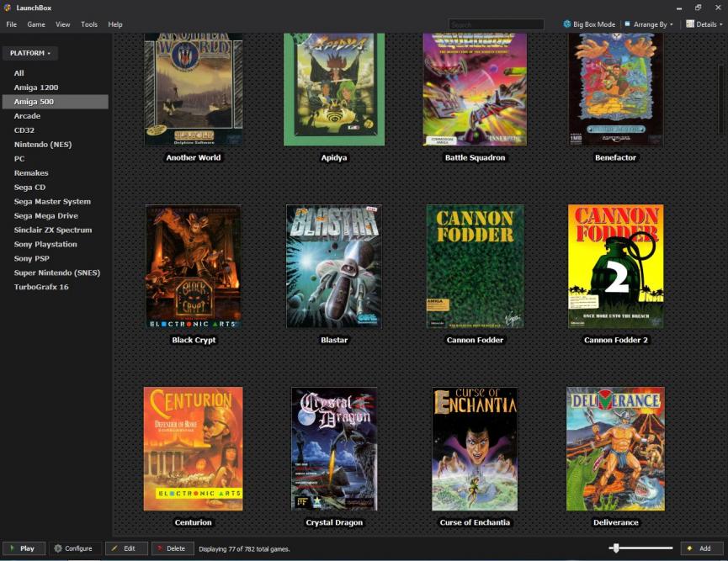
Task: Open the PLATFORM filter dropdown
Action: 30,53
